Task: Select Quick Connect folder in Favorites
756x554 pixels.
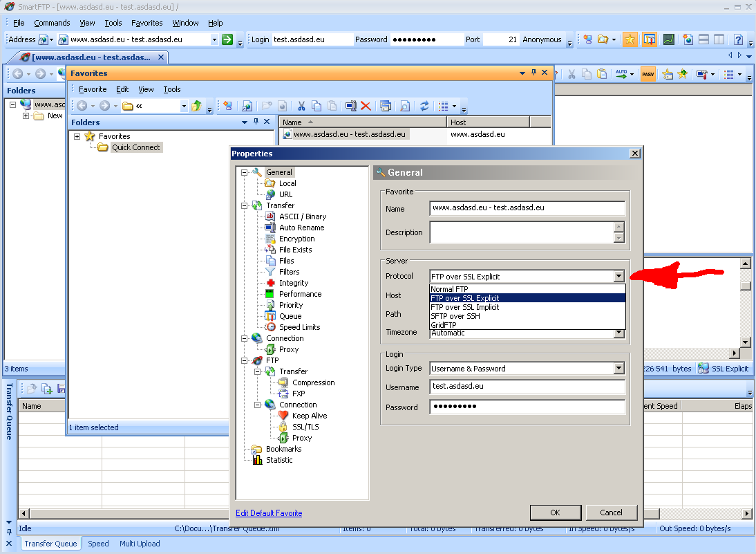Action: [135, 148]
